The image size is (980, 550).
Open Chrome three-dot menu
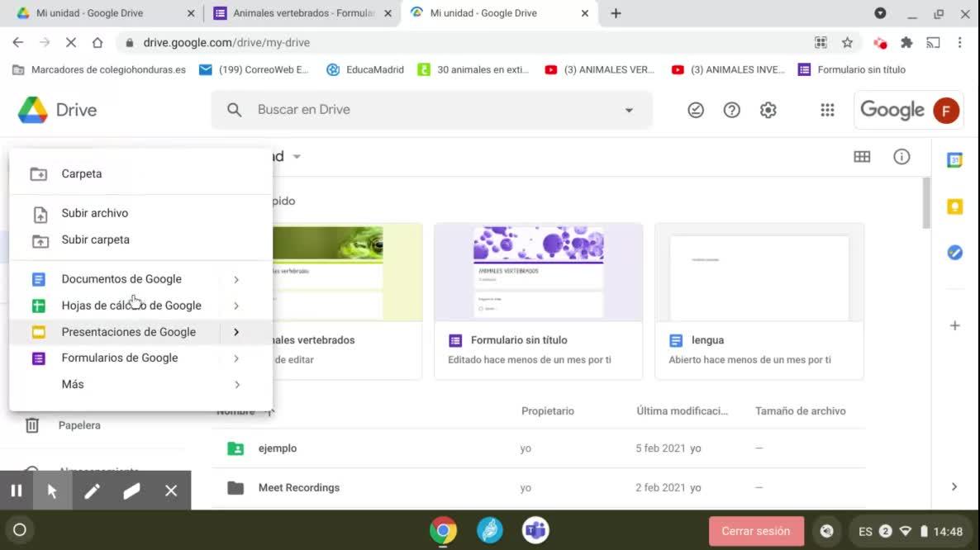pos(960,42)
